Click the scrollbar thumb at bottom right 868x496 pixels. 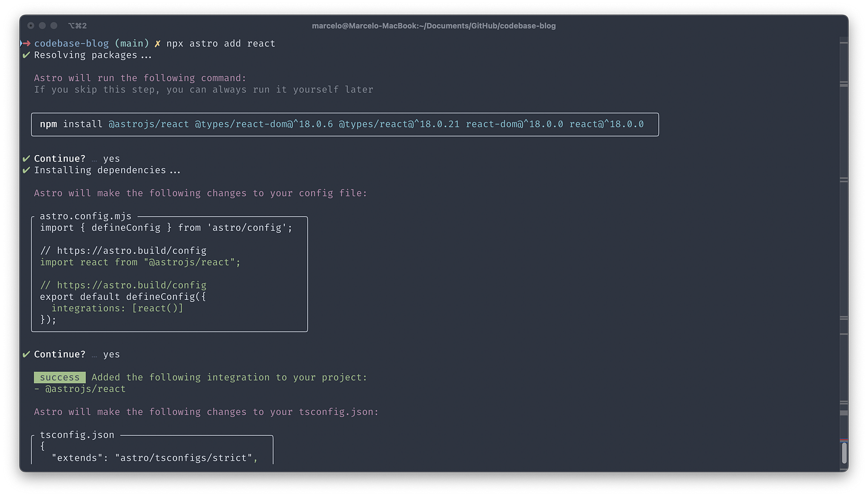(x=844, y=452)
